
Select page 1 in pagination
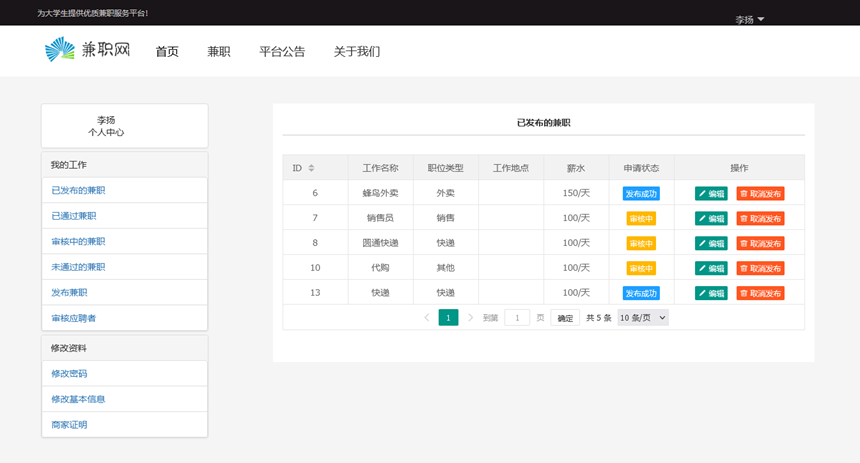click(448, 318)
